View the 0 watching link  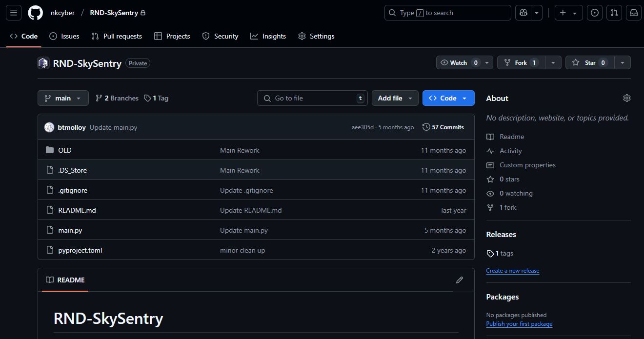coord(510,193)
